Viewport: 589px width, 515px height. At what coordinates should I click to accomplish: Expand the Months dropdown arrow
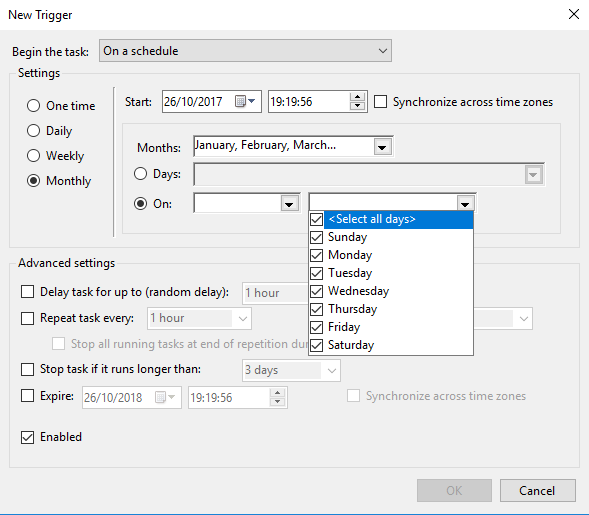382,146
